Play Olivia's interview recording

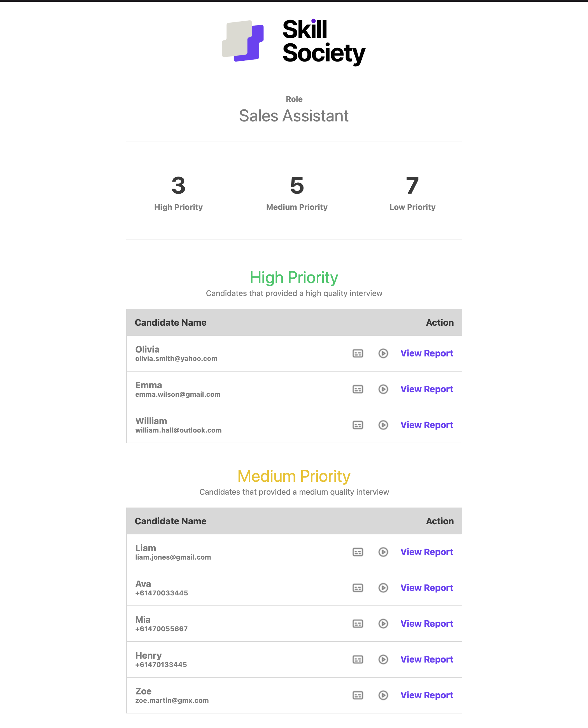(x=383, y=353)
